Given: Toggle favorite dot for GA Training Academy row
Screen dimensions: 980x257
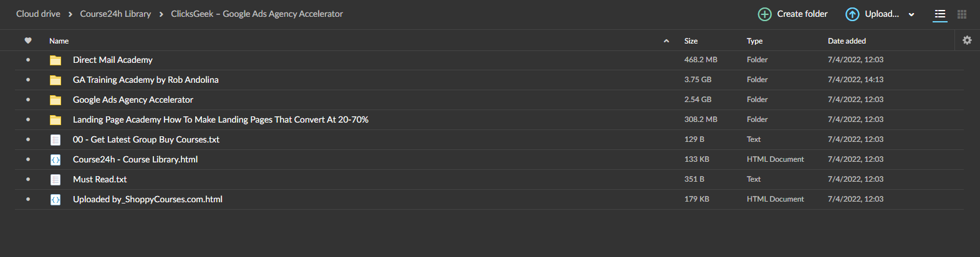Looking at the screenshot, I should click(x=28, y=80).
